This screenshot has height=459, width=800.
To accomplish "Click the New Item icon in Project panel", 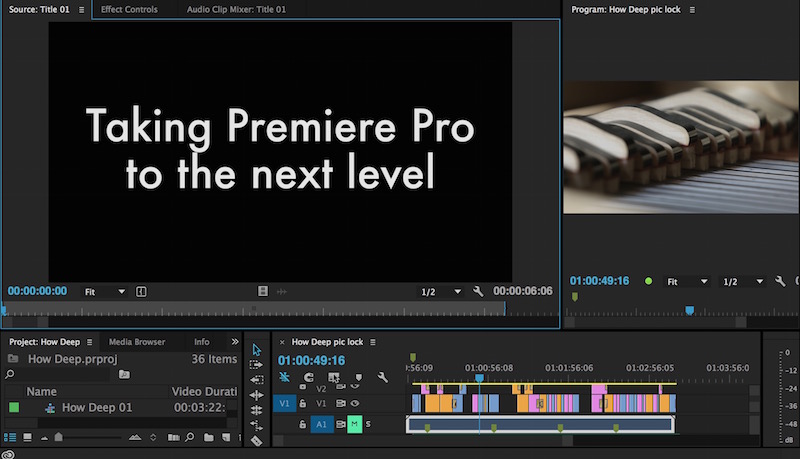I will [226, 437].
